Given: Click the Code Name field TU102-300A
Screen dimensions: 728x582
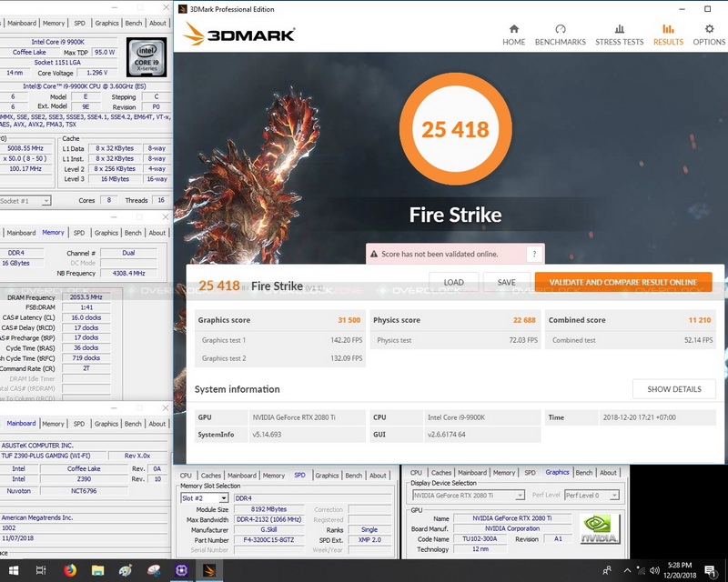Looking at the screenshot, I should (x=480, y=539).
